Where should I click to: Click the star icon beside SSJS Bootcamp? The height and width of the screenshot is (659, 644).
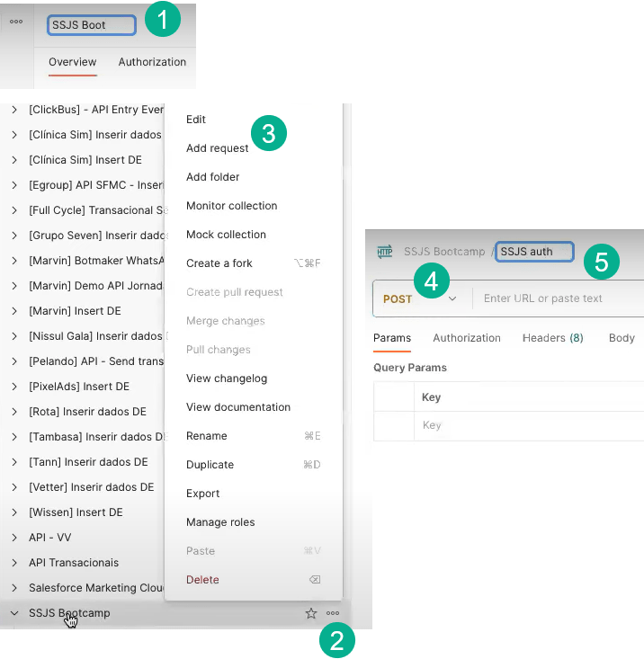coord(311,613)
